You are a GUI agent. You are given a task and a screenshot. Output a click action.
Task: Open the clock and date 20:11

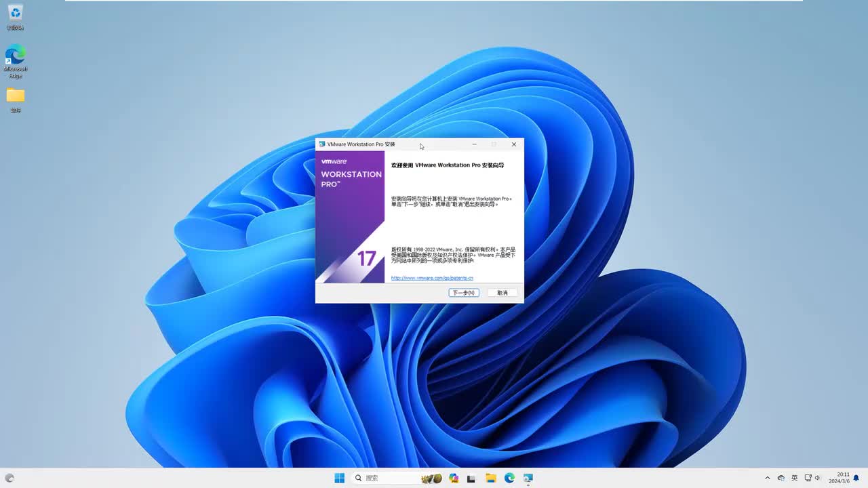839,478
